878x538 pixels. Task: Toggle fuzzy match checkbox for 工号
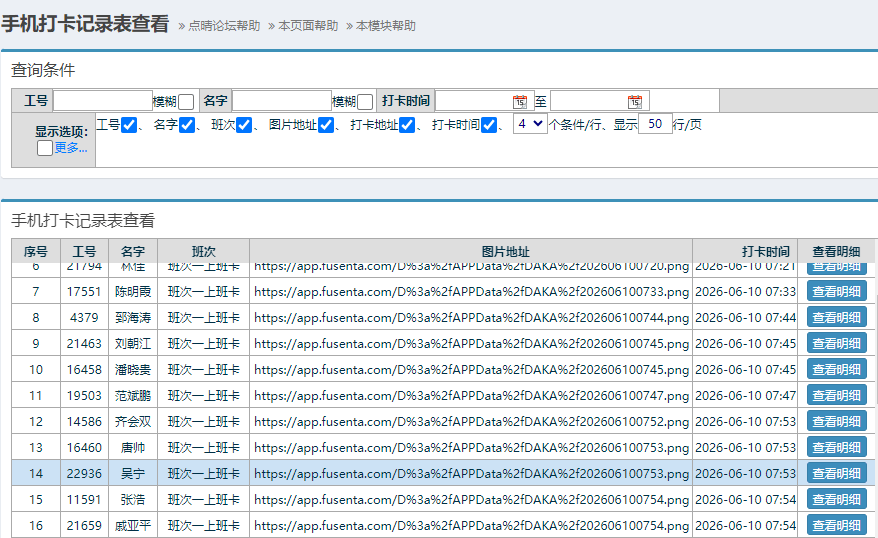pos(186,102)
